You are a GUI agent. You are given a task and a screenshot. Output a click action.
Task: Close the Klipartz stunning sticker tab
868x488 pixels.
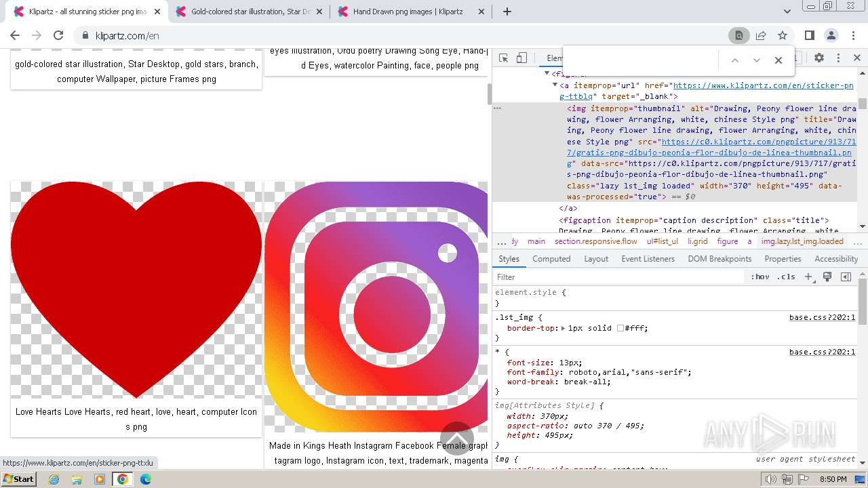(x=157, y=12)
